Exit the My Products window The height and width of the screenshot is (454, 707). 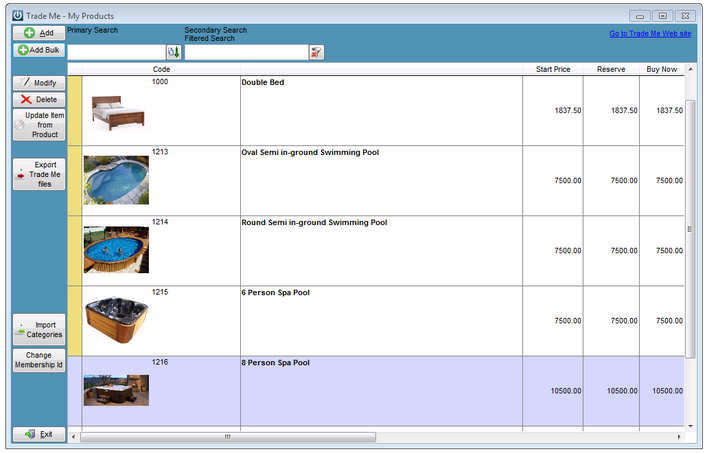tap(39, 434)
